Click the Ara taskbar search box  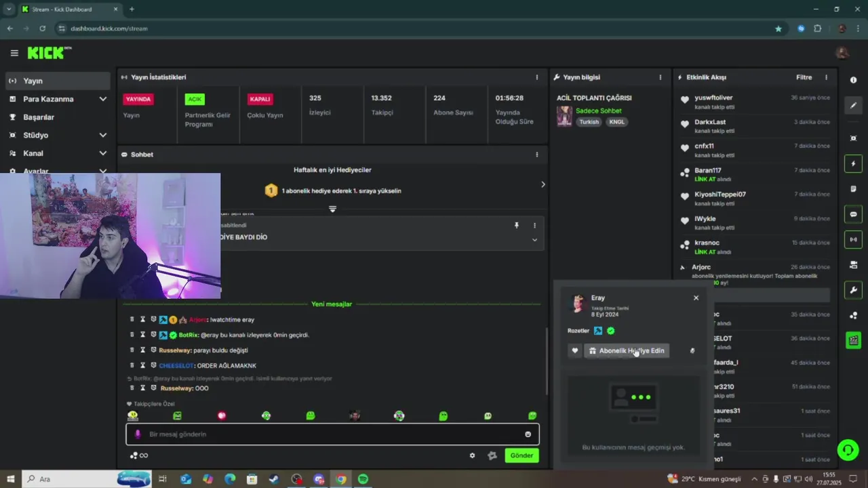(x=86, y=479)
